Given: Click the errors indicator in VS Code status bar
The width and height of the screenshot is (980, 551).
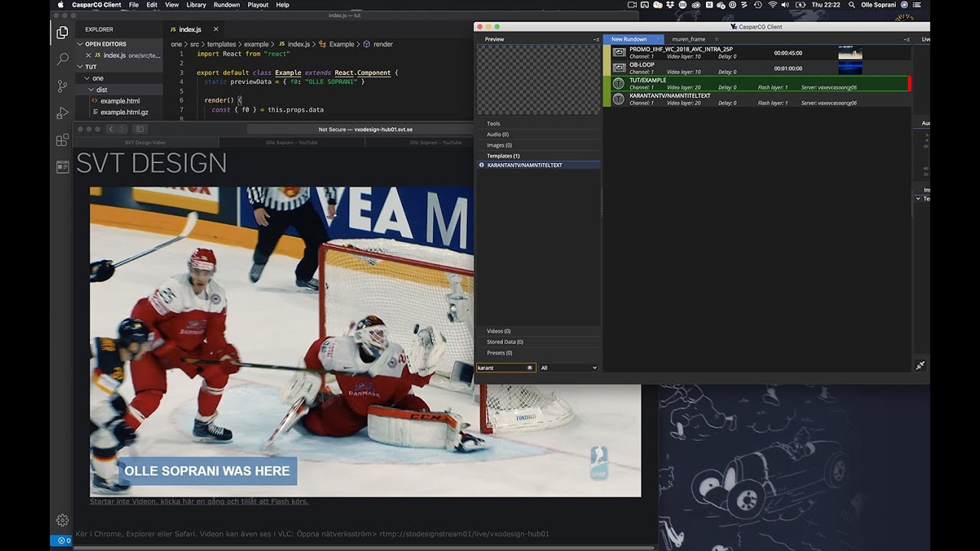Looking at the screenshot, I should coord(64,540).
